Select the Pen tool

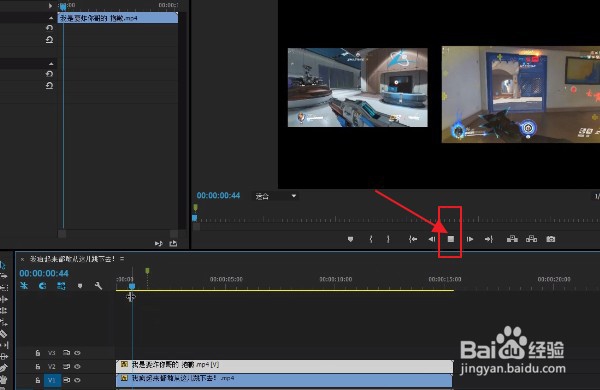pyautogui.click(x=3, y=368)
